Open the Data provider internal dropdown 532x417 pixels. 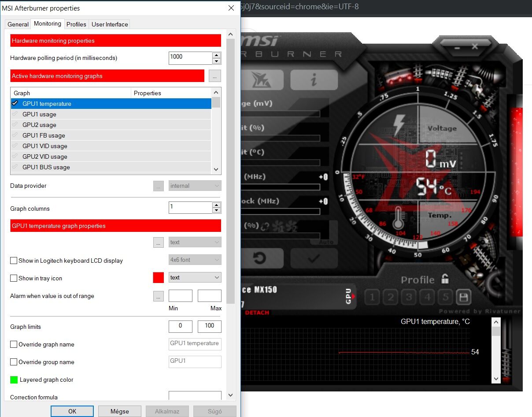195,186
